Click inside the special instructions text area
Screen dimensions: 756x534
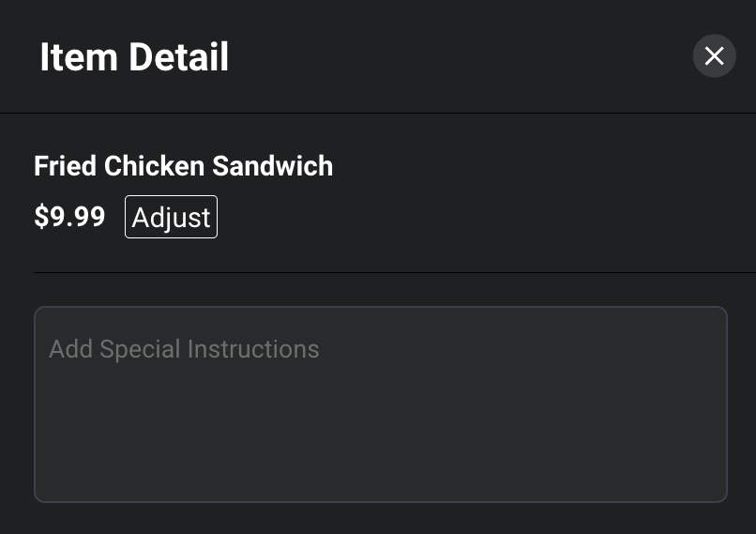tap(381, 404)
